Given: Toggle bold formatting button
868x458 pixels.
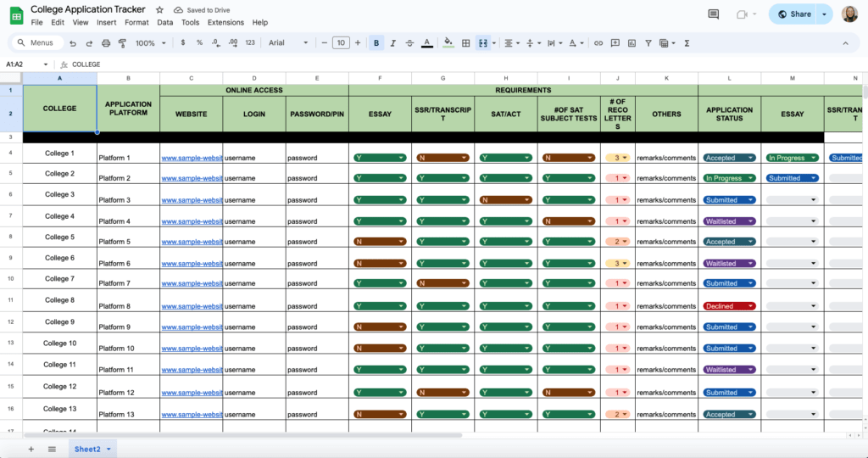Looking at the screenshot, I should click(376, 43).
